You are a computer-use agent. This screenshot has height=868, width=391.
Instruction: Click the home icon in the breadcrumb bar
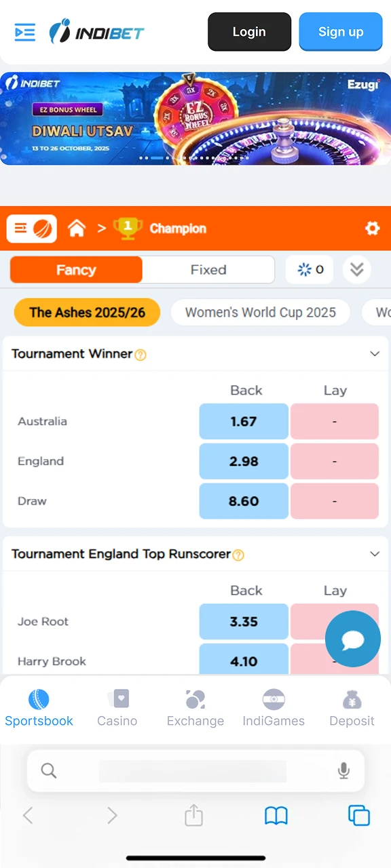[77, 229]
